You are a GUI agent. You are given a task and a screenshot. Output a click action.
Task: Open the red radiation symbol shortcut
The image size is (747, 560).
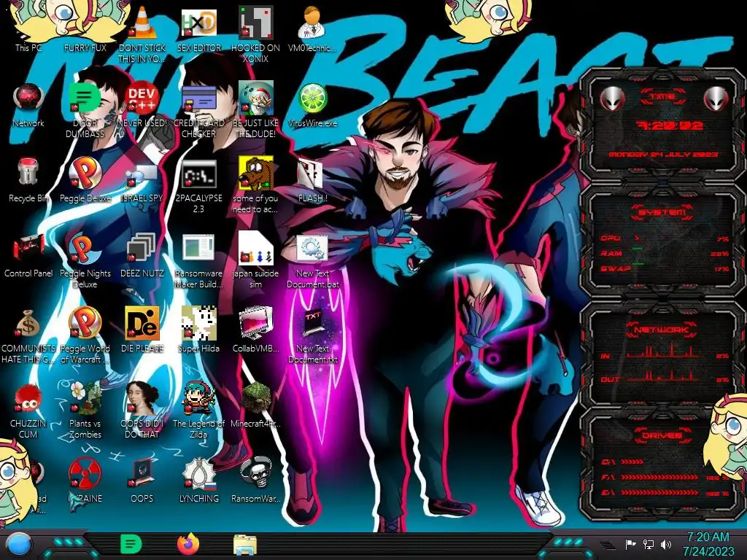click(85, 473)
